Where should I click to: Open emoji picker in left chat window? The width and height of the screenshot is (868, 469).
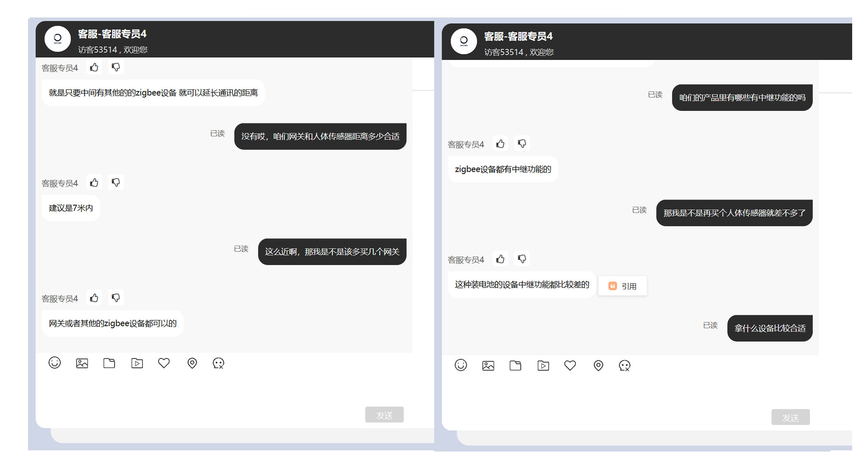[54, 363]
